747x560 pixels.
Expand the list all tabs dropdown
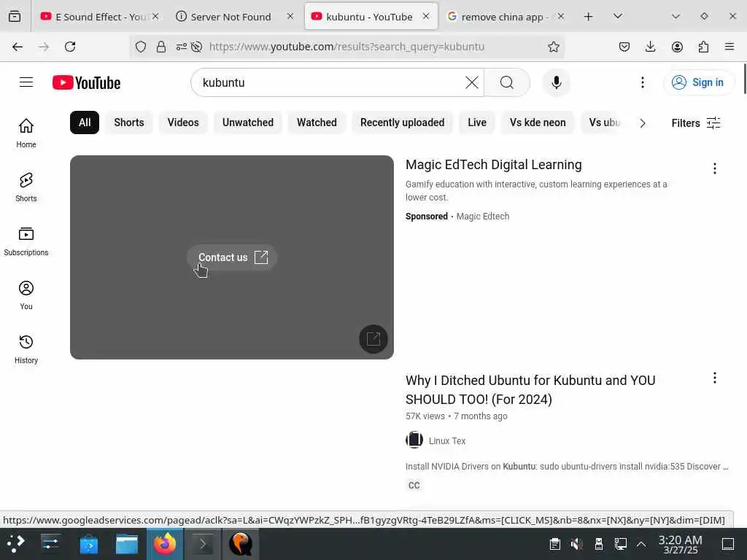(618, 17)
